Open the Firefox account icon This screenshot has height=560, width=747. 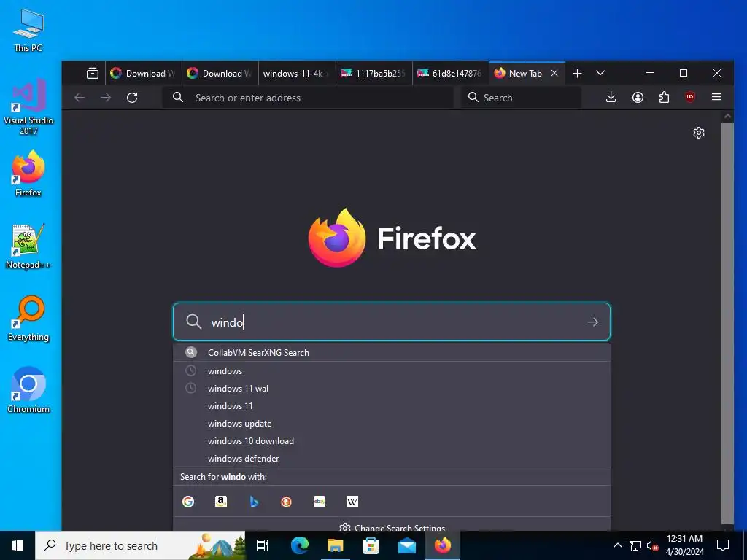point(638,97)
